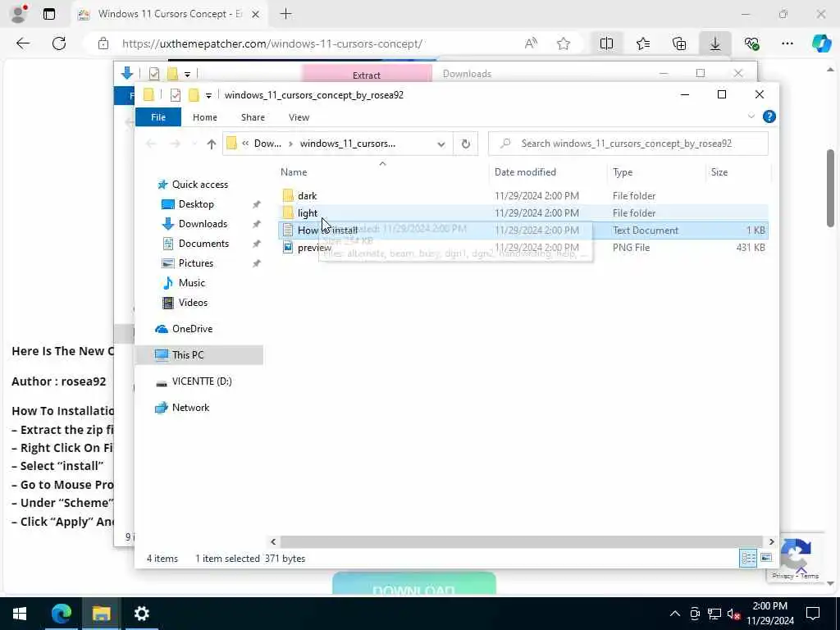The image size is (840, 630).
Task: Add this page to favorites star
Action: pyautogui.click(x=563, y=44)
